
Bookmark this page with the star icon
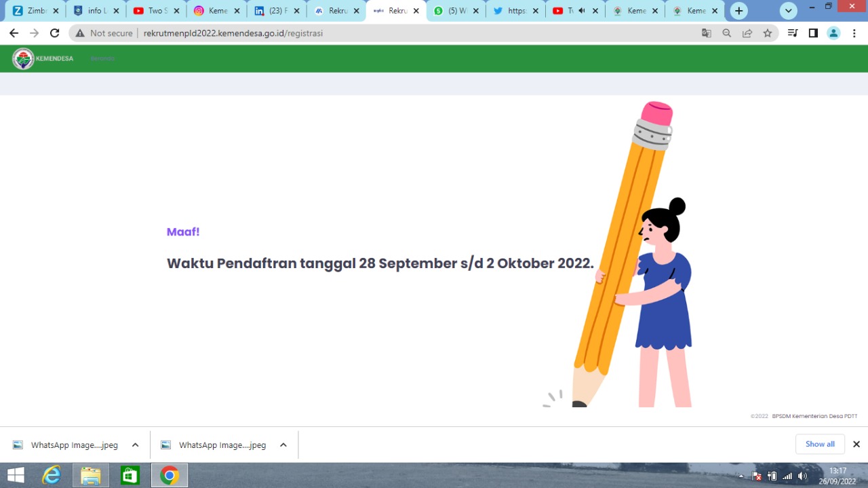(x=767, y=33)
